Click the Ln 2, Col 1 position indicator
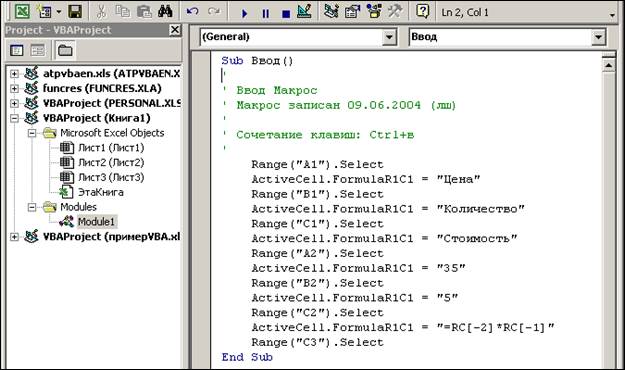This screenshot has width=625, height=370. coord(465,12)
